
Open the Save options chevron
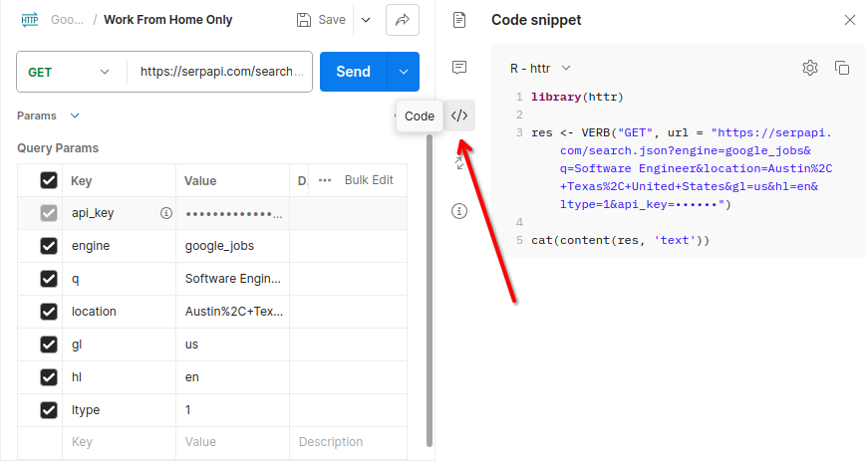366,20
